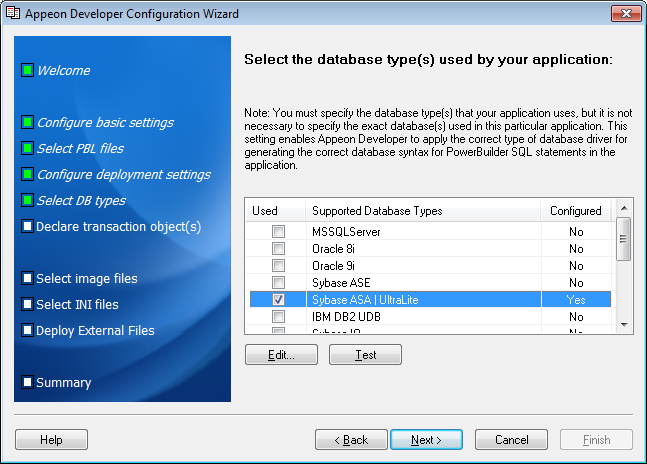Close the wizard window with X
647x464 pixels.
pos(626,14)
